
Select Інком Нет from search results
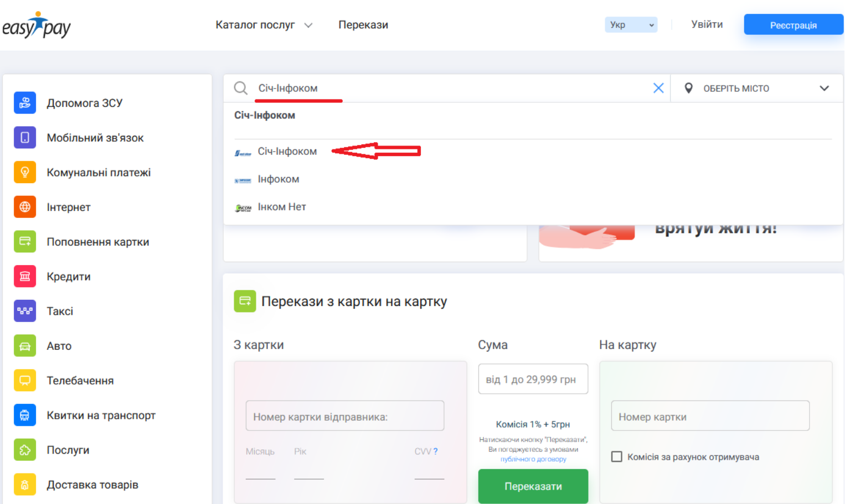tap(281, 207)
